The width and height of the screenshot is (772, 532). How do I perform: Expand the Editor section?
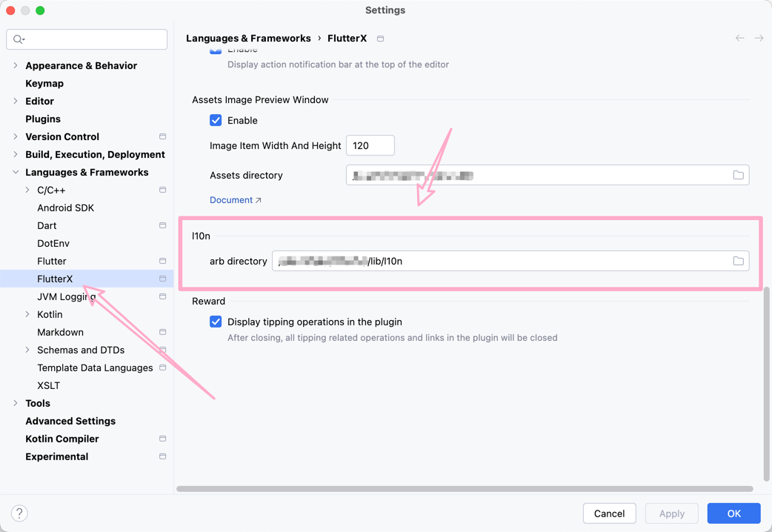click(x=16, y=101)
